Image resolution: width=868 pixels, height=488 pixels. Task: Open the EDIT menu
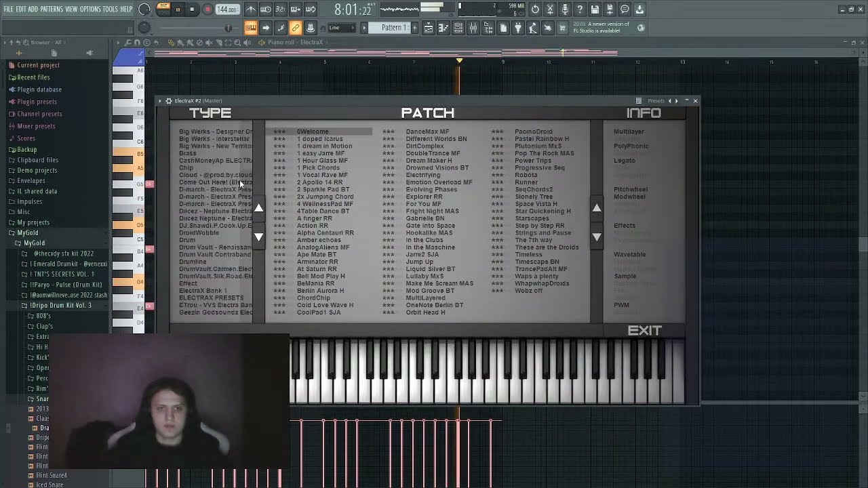click(x=21, y=9)
